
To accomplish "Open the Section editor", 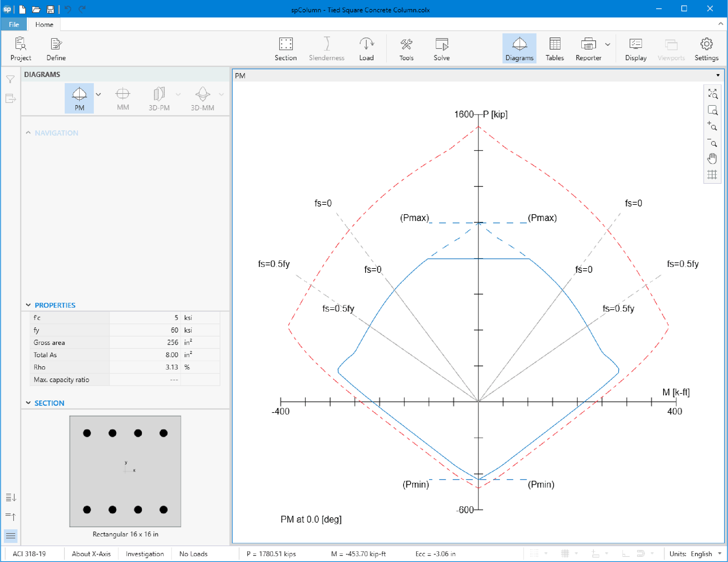I will (x=286, y=49).
